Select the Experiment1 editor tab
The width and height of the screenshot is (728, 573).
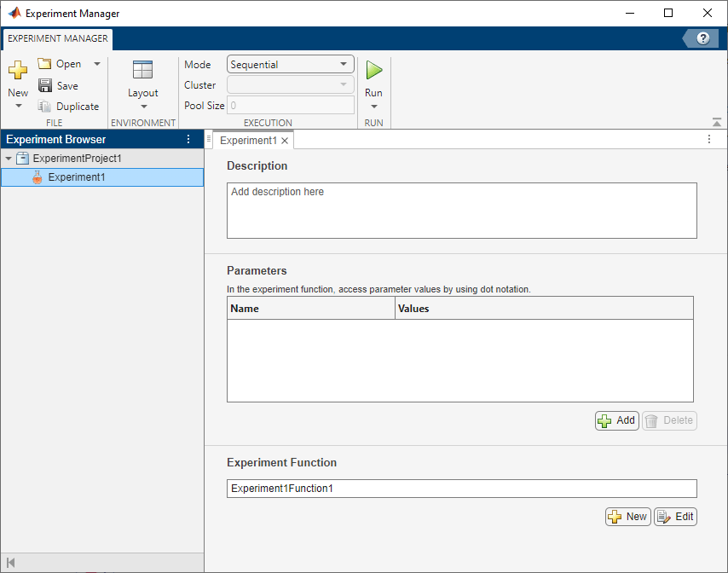tap(248, 140)
